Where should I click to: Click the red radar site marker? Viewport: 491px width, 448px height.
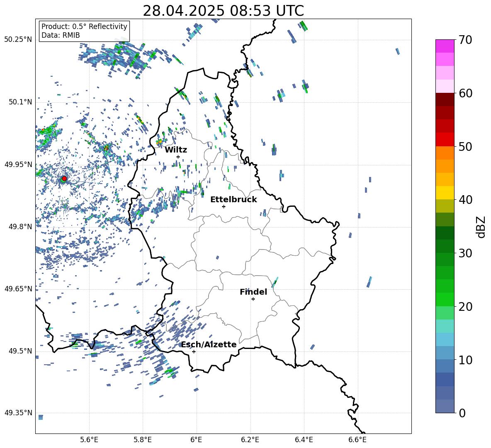[x=64, y=179]
